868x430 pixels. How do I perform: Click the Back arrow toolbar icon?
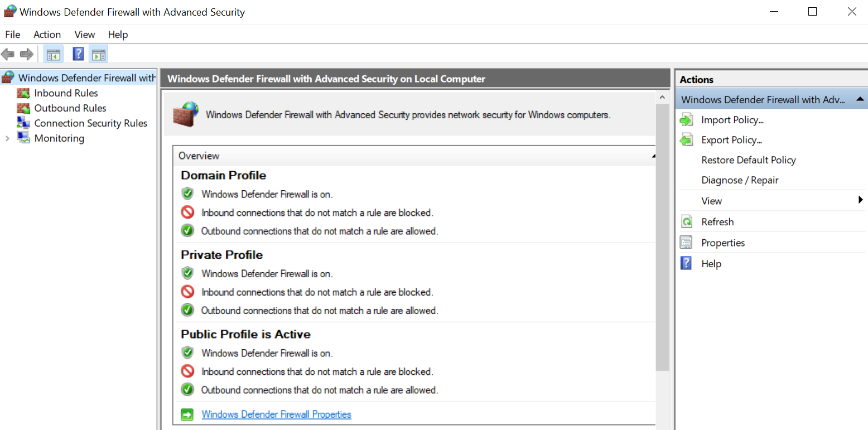click(8, 54)
